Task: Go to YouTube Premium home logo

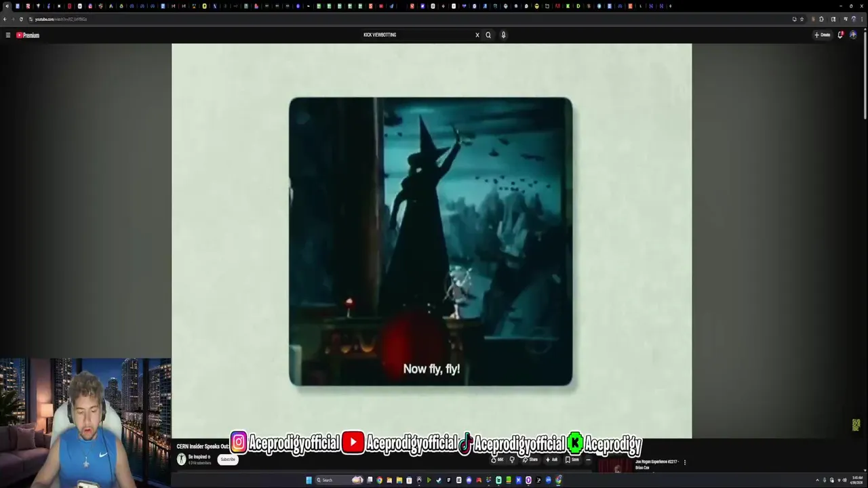Action: coord(28,35)
